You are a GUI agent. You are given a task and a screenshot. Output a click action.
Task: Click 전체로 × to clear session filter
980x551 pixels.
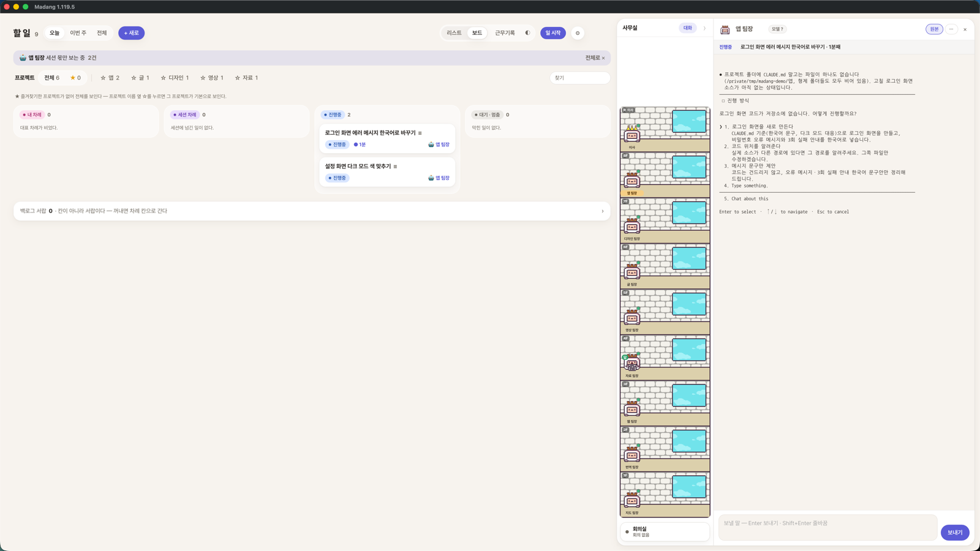(595, 58)
